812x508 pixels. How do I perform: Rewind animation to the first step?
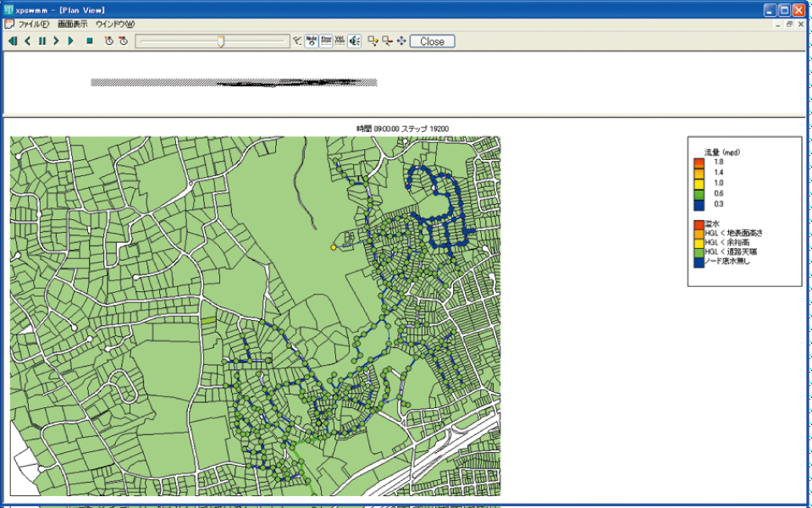[x=13, y=41]
